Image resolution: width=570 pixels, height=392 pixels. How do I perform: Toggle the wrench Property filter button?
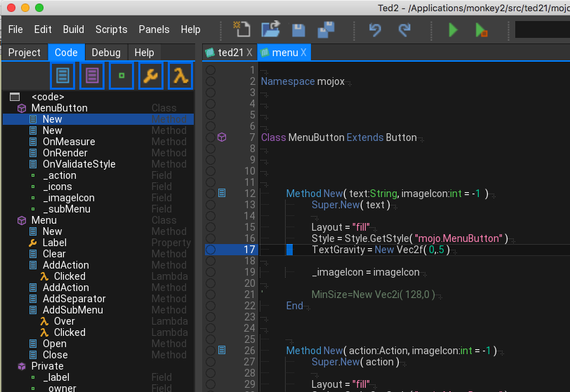150,76
